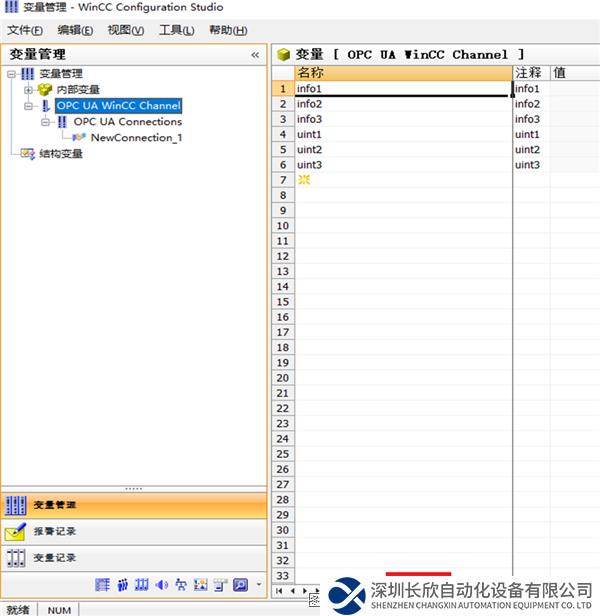Click the 变量管理 navigation bar icon
Screen dimensions: 600x616
click(x=16, y=506)
